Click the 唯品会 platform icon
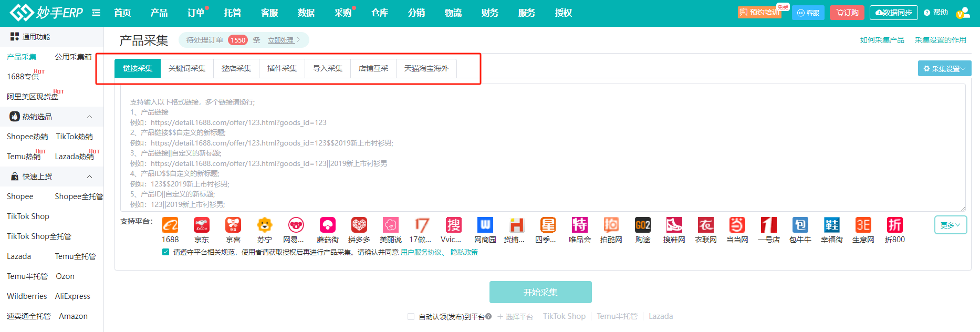The image size is (980, 332). click(580, 225)
